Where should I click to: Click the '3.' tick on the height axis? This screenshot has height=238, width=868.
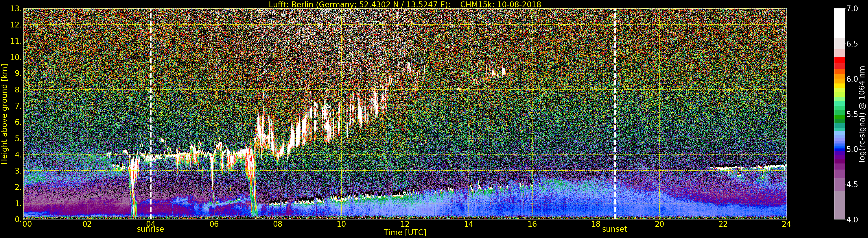click(x=18, y=171)
